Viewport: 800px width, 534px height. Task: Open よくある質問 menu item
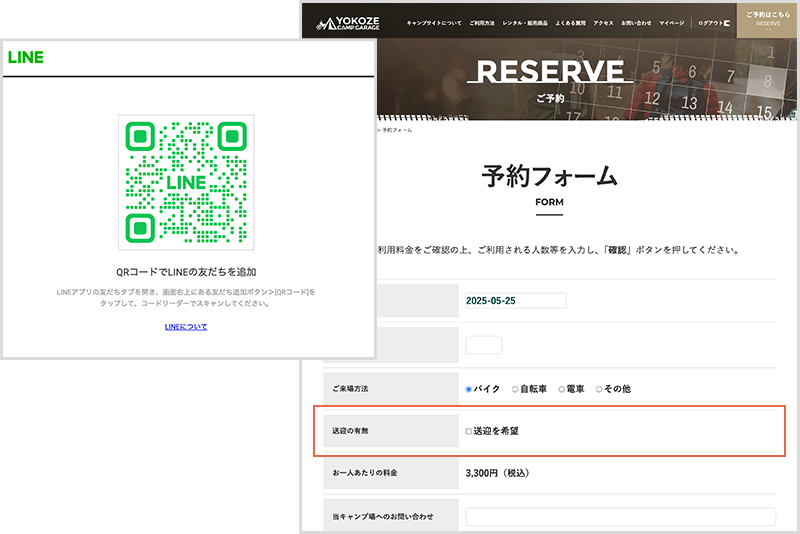click(570, 23)
